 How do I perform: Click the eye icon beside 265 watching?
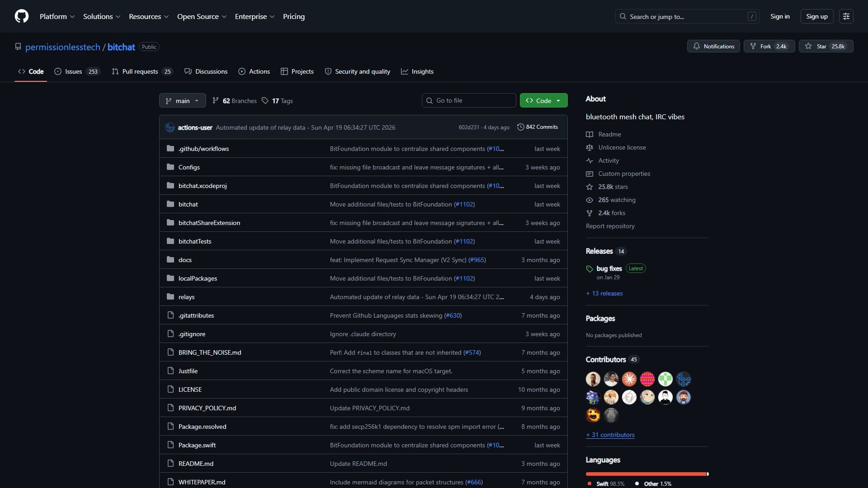coord(590,200)
